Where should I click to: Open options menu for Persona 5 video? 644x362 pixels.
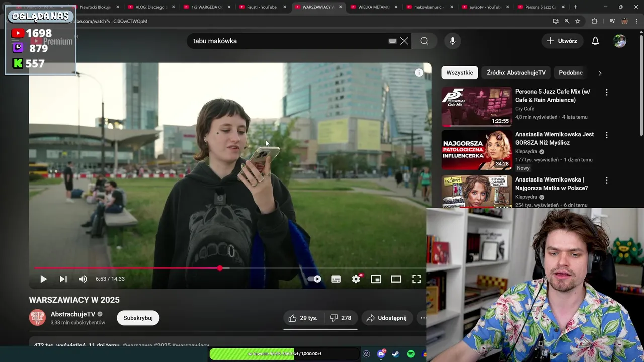click(x=607, y=93)
